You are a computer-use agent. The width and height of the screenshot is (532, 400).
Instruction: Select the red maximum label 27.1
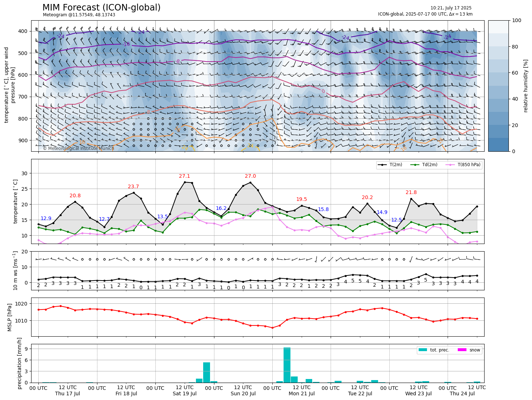point(184,176)
